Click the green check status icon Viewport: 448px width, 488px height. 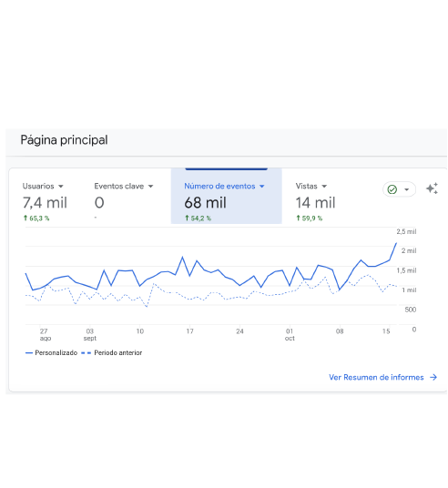392,189
